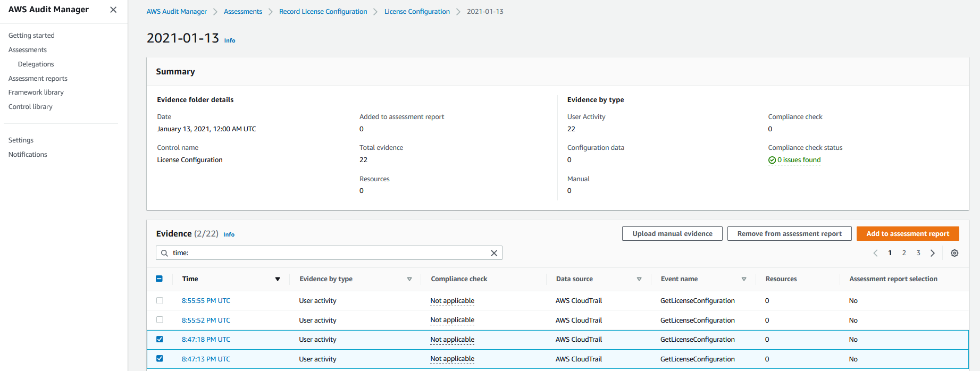Screen dimensions: 980x371
Task: Open Settings in sidebar
Action: point(21,140)
